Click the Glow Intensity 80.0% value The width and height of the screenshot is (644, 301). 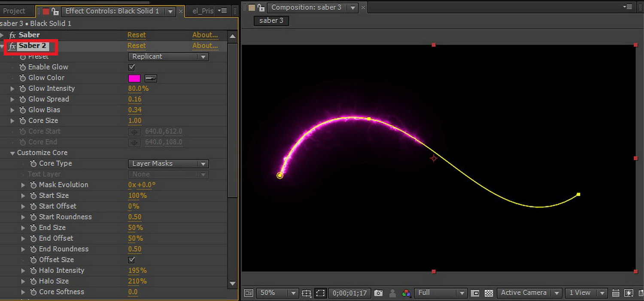[138, 89]
